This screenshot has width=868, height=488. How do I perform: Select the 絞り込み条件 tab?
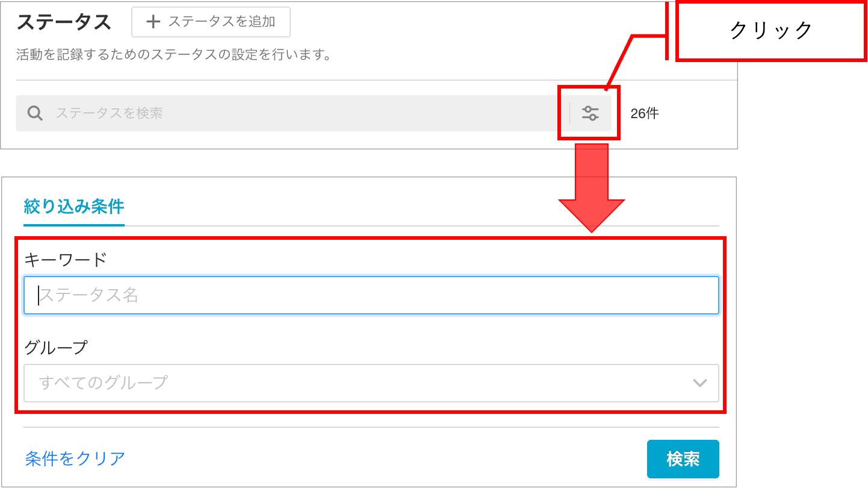[74, 207]
